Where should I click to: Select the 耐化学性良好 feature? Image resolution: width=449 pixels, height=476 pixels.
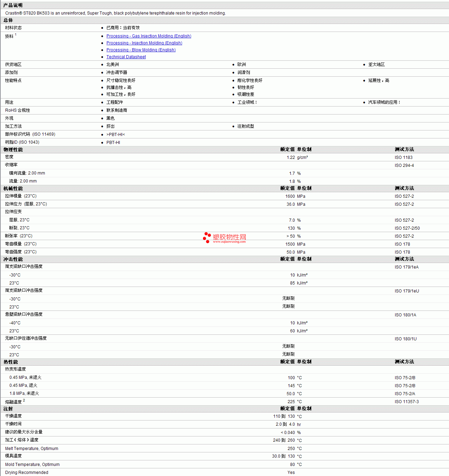[250, 80]
